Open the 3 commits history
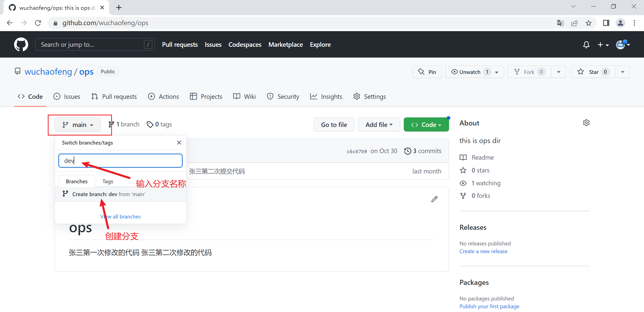Screen dimensions: 644x312 [x=423, y=151]
